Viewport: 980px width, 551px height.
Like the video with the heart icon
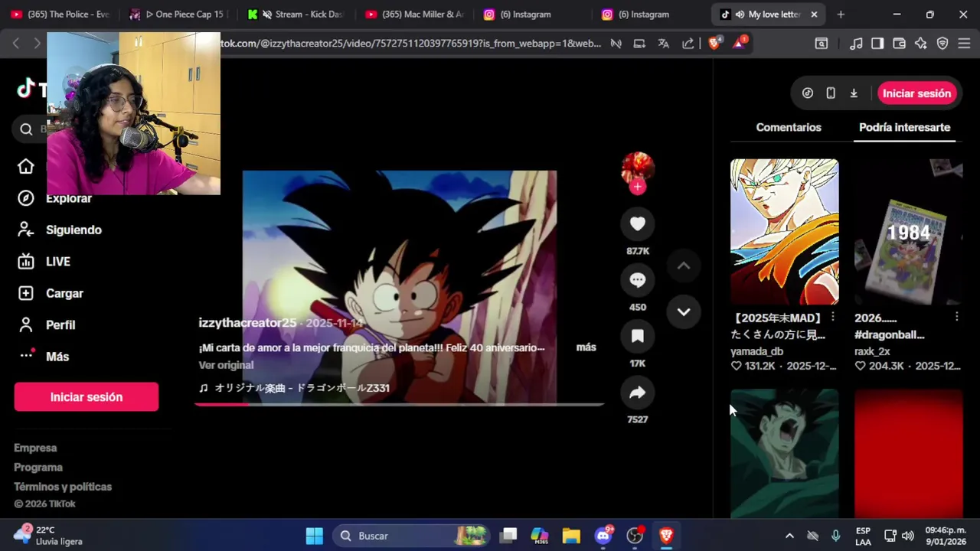pos(638,223)
